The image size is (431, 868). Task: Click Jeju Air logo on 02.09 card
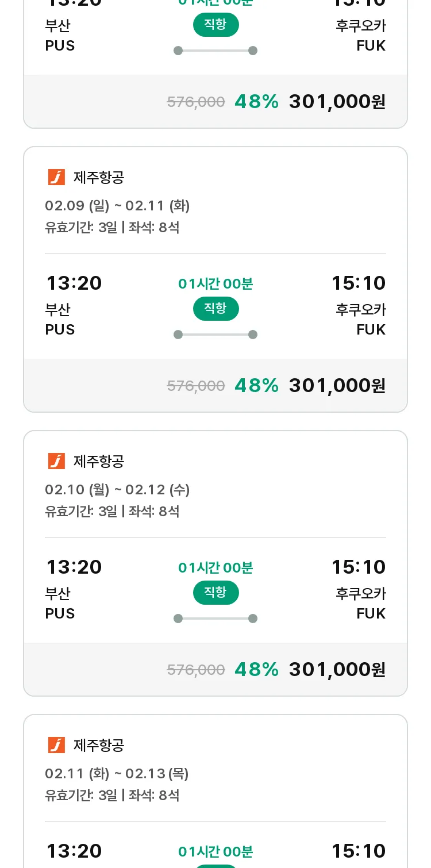point(56,177)
